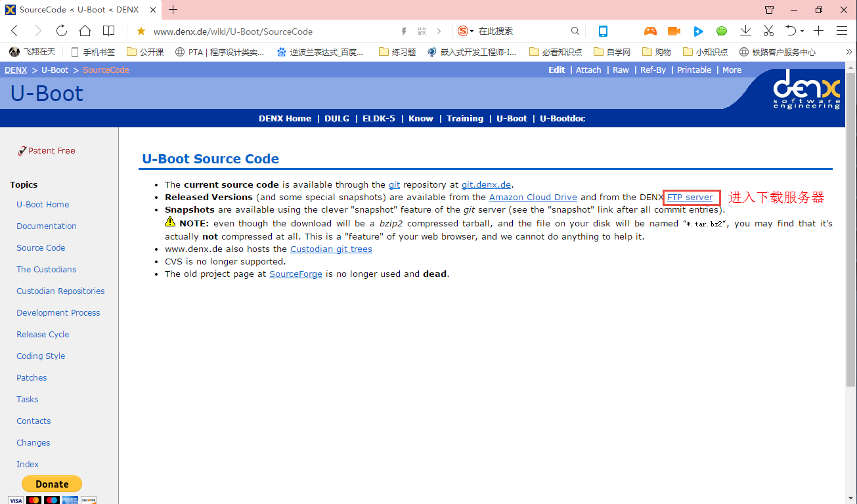Open the game center with the gamepad icon
This screenshot has height=504, width=857.
[x=650, y=31]
